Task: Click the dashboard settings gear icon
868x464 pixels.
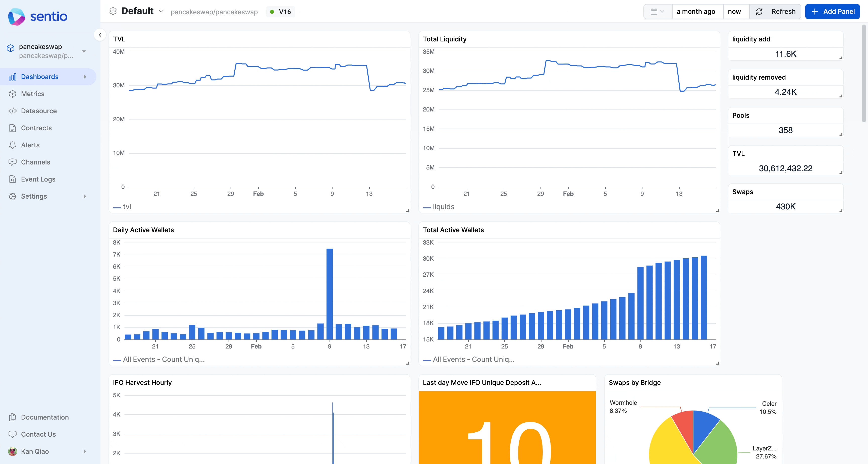Action: click(x=113, y=11)
